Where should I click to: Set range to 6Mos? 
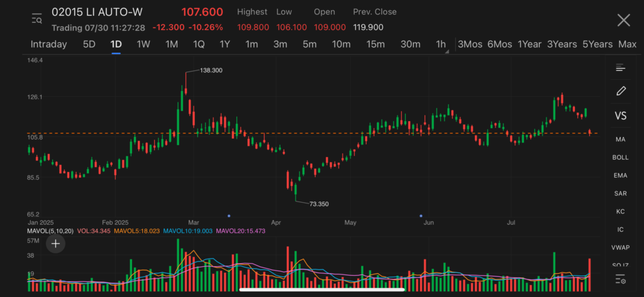click(x=500, y=45)
